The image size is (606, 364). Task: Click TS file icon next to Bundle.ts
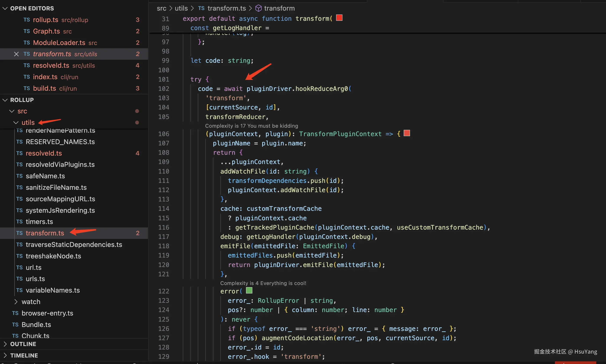click(x=15, y=325)
